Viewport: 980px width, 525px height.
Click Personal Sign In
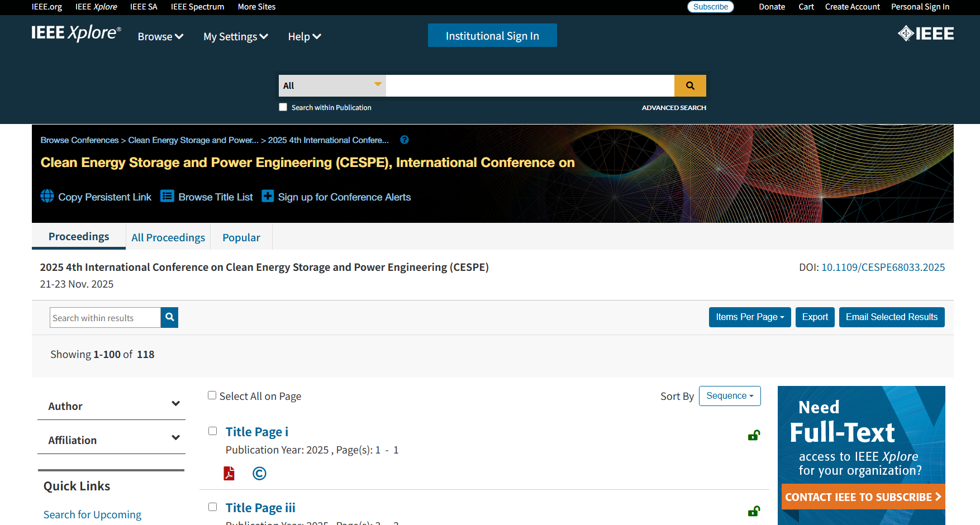pyautogui.click(x=920, y=7)
